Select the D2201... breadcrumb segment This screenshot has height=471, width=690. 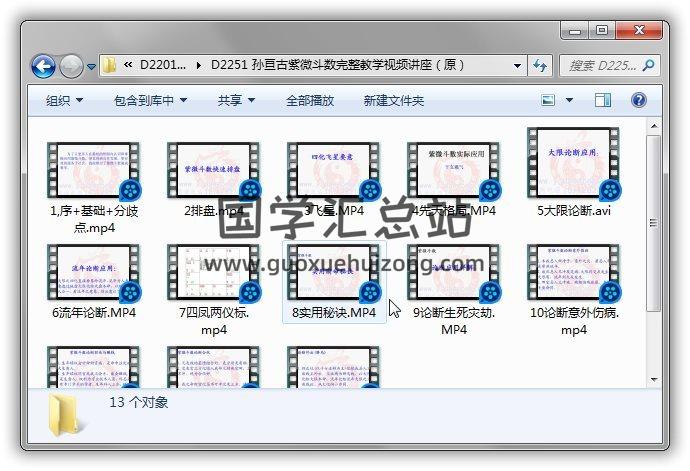162,65
